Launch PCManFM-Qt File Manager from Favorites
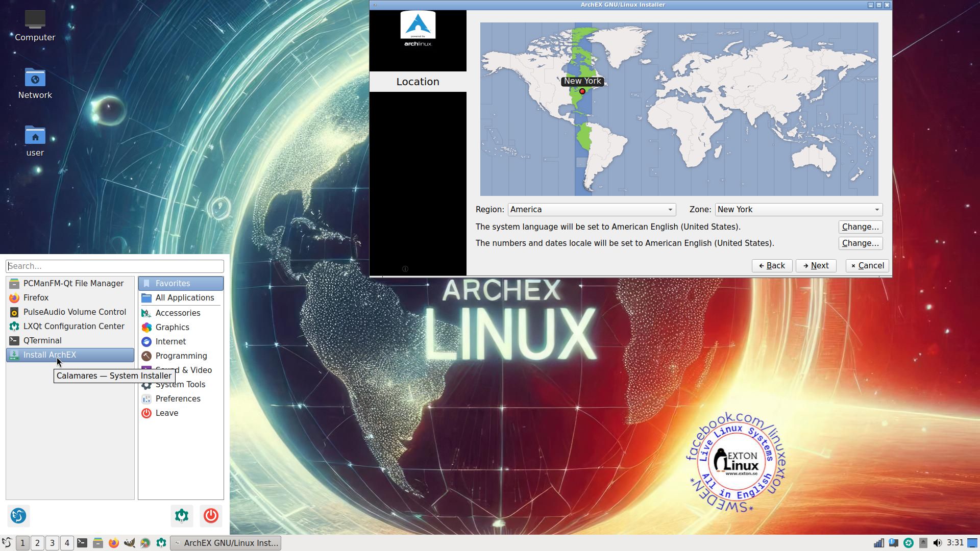Screen dimensions: 980x551 click(x=70, y=284)
